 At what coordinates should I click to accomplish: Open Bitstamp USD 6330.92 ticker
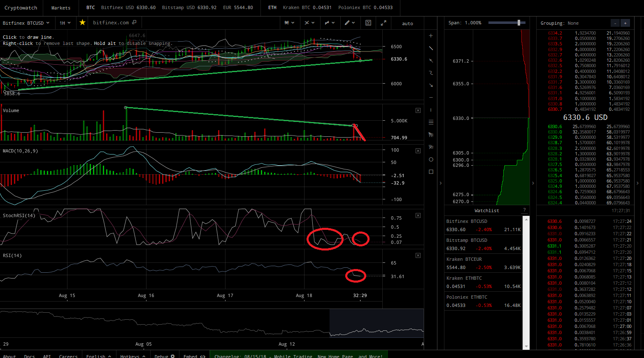[189, 8]
